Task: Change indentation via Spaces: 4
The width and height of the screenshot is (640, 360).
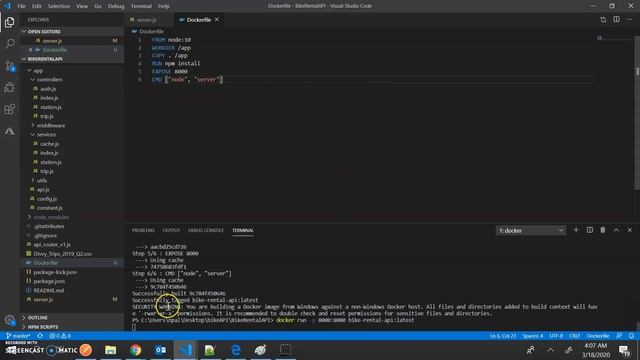Action: click(x=533, y=336)
